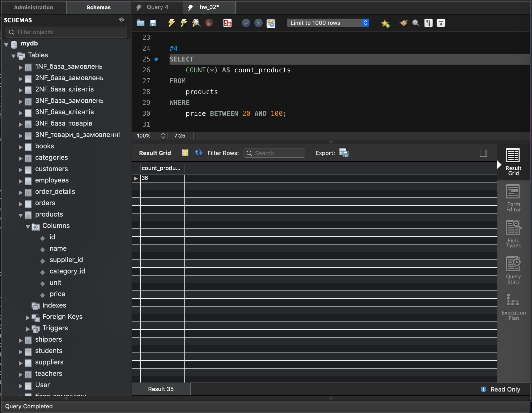Viewport: 532px width, 413px height.
Task: Toggle wrap cell content icon
Action: tap(185, 153)
